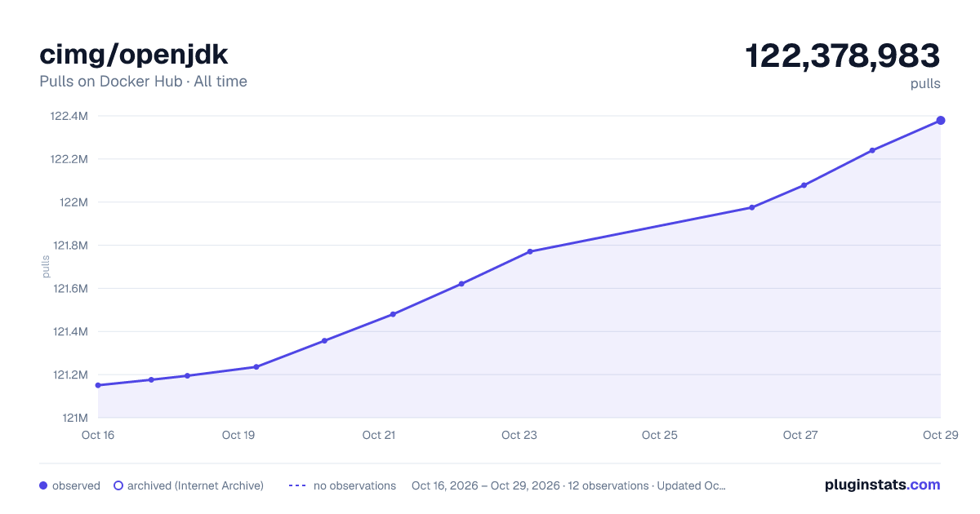Click the Oct 16 x-axis label
This screenshot has height=514, width=980.
tap(98, 435)
